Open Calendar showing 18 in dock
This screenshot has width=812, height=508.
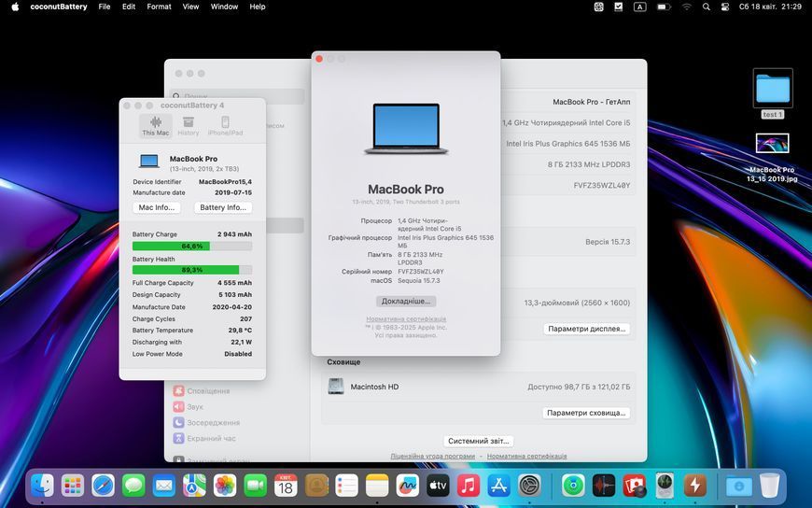click(286, 486)
